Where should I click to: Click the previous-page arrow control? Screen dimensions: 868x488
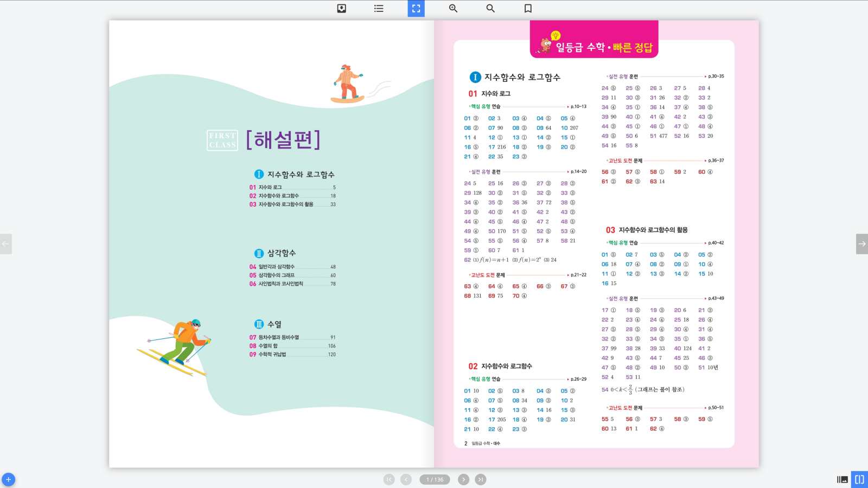click(406, 479)
